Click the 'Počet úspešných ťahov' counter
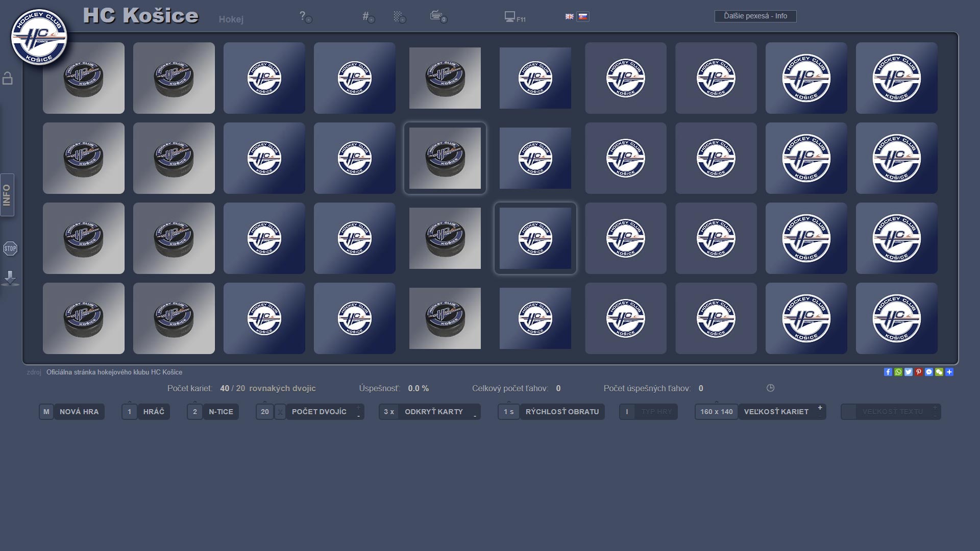Screen dimensions: 980x551 pos(653,388)
